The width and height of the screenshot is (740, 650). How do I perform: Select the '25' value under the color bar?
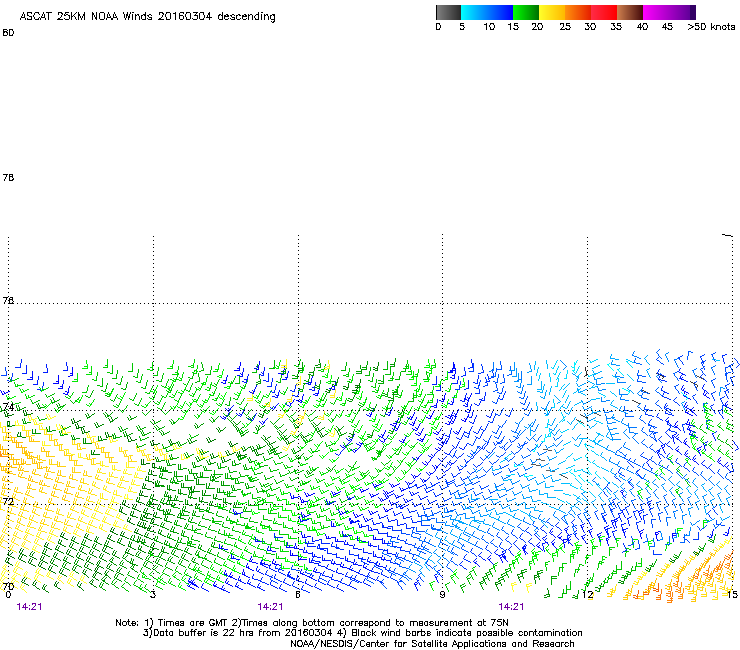click(565, 27)
